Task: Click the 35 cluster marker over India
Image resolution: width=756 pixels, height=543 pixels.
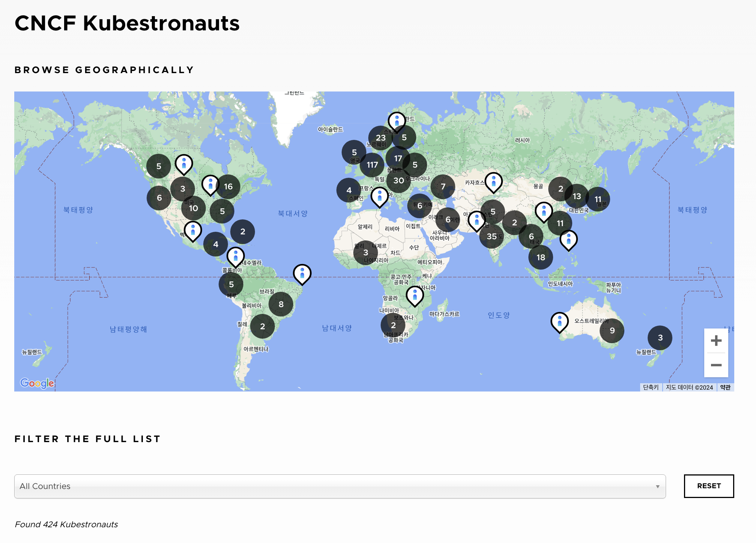Action: coord(491,237)
